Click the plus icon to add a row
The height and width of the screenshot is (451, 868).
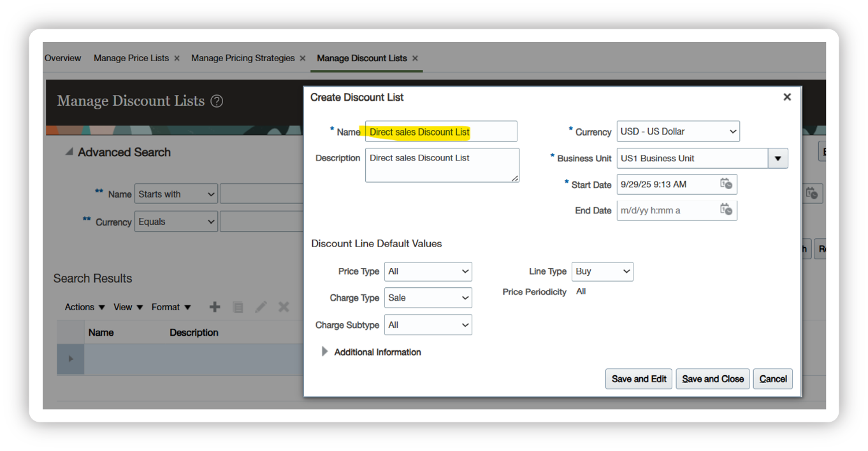point(215,307)
